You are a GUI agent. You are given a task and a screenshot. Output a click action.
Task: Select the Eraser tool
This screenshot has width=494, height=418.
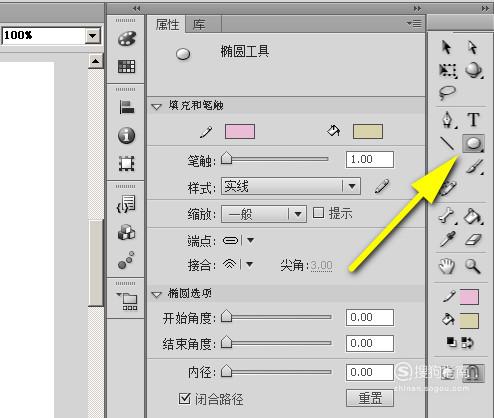point(473,239)
